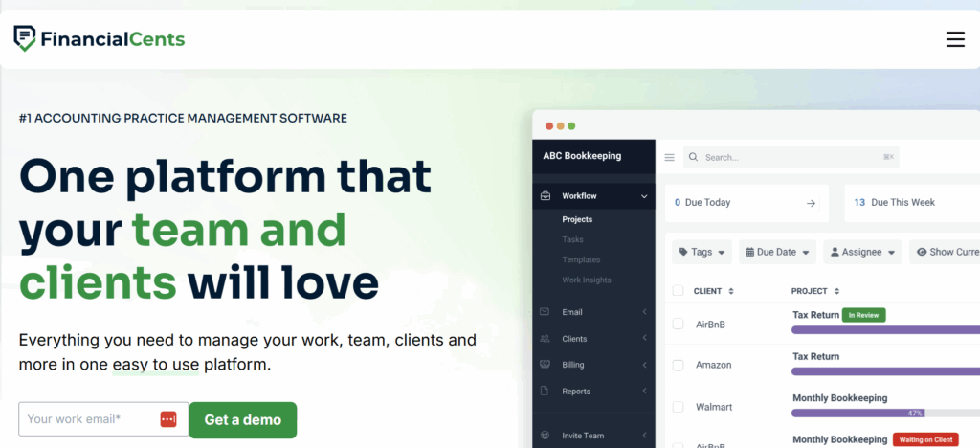The height and width of the screenshot is (448, 980).
Task: Open the Tags filter dropdown
Action: point(701,252)
